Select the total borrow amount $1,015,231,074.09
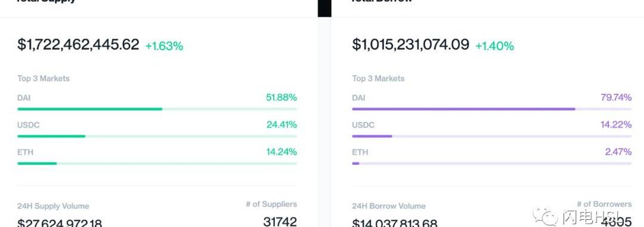Viewport: 644px width, 227px height. pyautogui.click(x=410, y=44)
